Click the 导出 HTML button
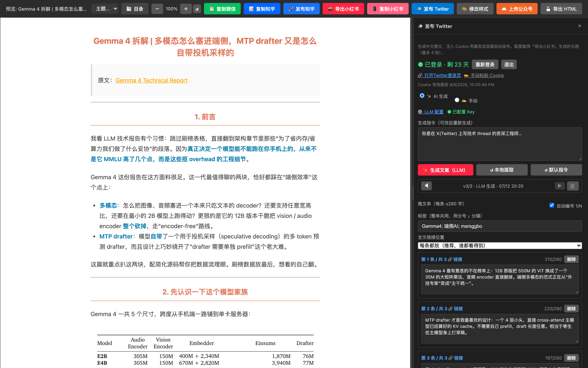The image size is (588, 368). (561, 9)
